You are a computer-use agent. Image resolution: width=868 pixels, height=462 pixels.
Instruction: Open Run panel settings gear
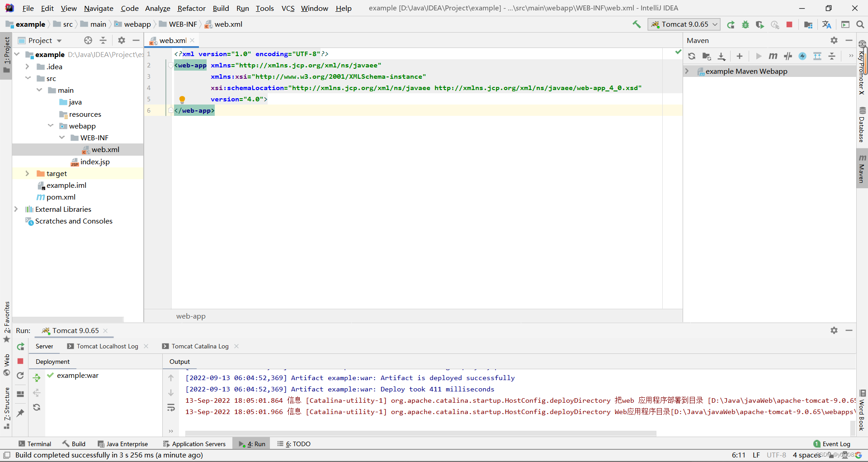click(834, 330)
